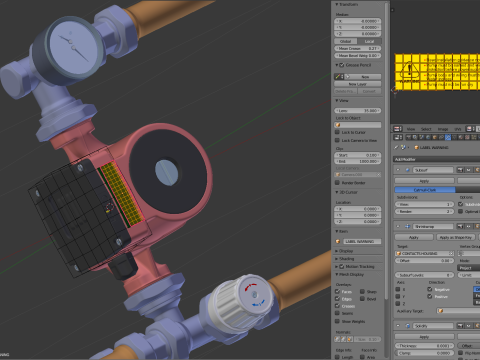Click the New Layer button
The width and height of the screenshot is (480, 360).
pos(358,84)
